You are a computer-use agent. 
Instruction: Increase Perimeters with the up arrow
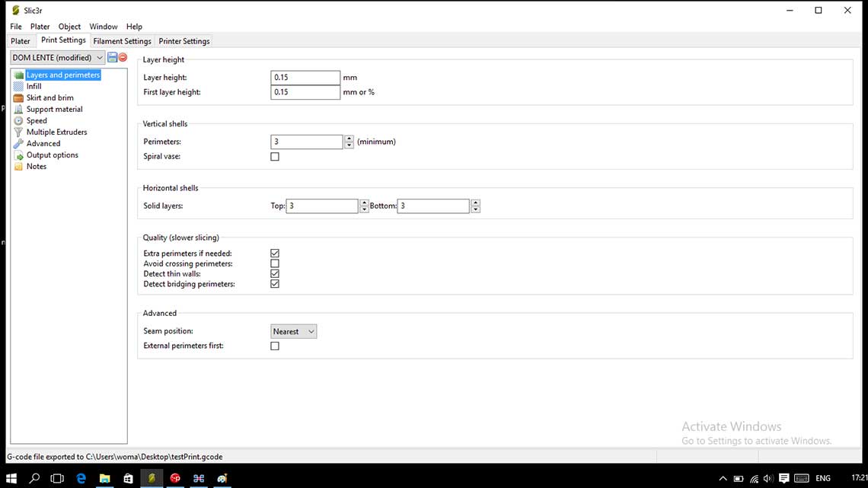coord(349,139)
